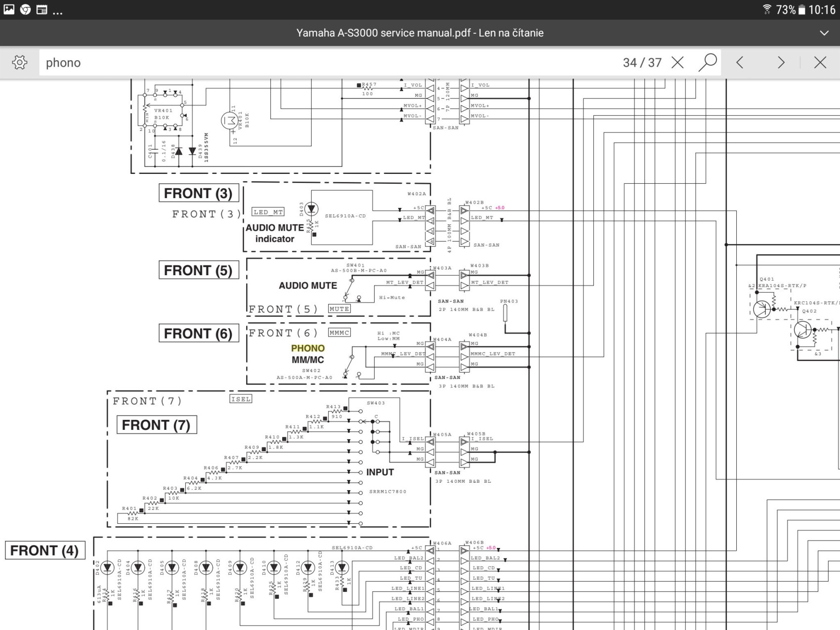Image resolution: width=840 pixels, height=630 pixels.
Task: Expand the title bar dropdown chevron
Action: pyautogui.click(x=824, y=33)
